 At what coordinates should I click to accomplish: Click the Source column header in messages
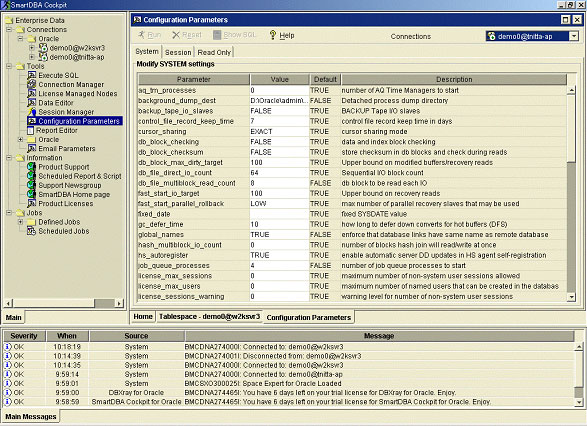tap(136, 336)
